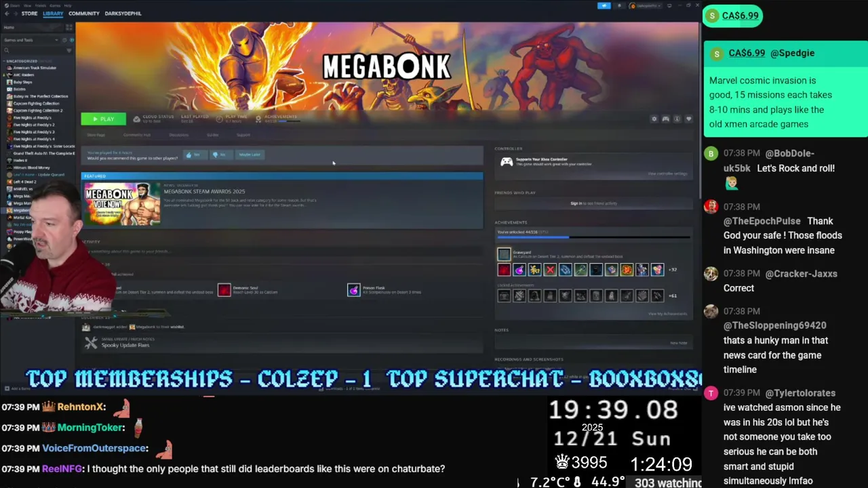The height and width of the screenshot is (488, 868).
Task: Select Capcom Fighting Collection 2
Action: [38, 110]
